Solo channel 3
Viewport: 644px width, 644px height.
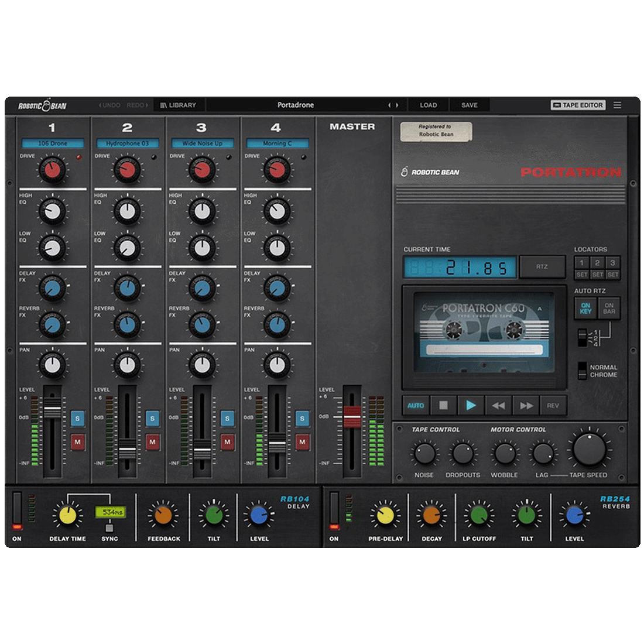coord(227,419)
